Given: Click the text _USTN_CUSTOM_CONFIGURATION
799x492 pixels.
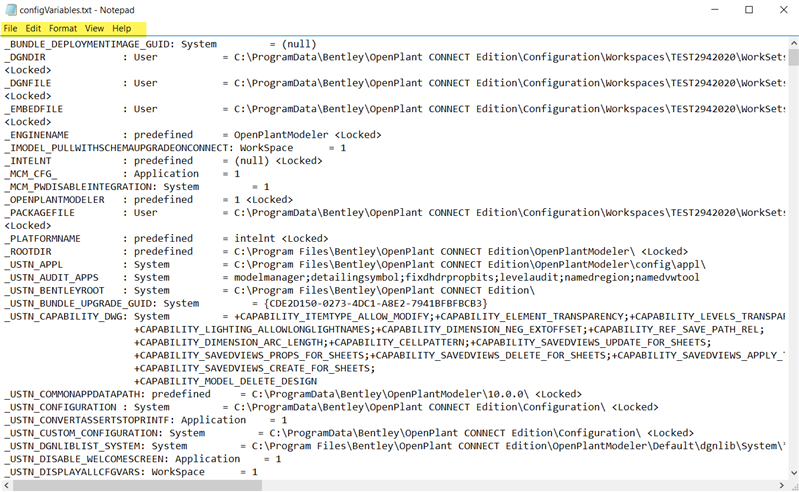Looking at the screenshot, I should click(x=81, y=433).
